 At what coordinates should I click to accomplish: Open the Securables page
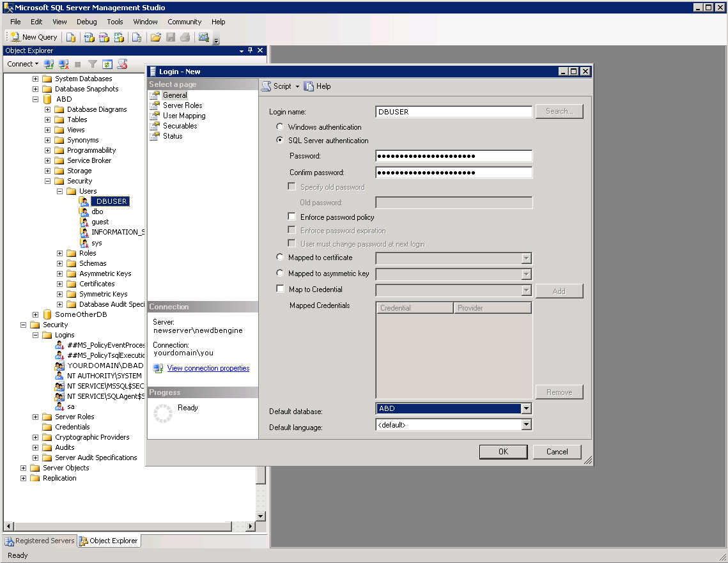180,126
